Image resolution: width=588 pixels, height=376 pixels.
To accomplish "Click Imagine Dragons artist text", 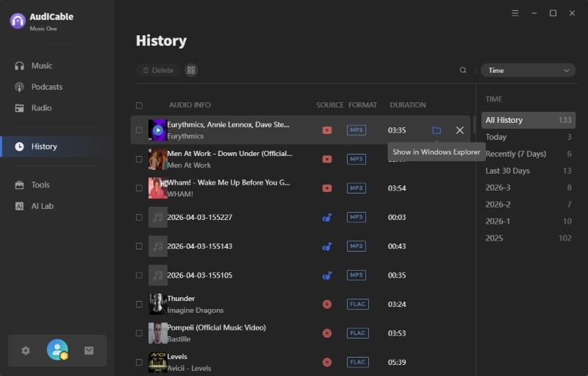I will 195,311.
